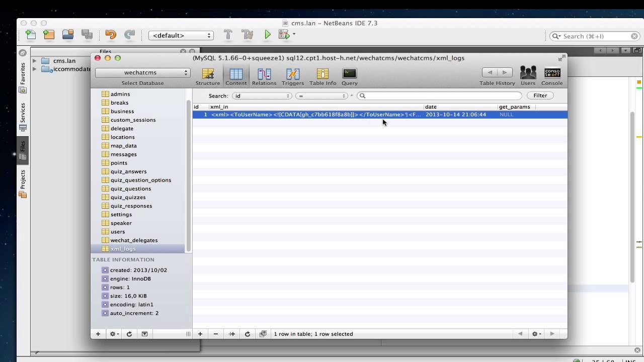Open the NetBeans configuration dropdown <default>
The image size is (644, 362).
(181, 35)
